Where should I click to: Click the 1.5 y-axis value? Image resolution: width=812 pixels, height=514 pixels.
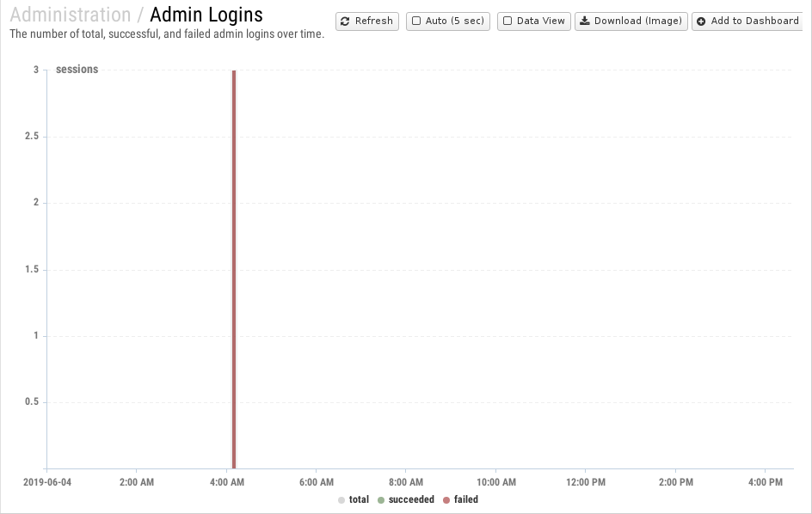[x=32, y=269]
